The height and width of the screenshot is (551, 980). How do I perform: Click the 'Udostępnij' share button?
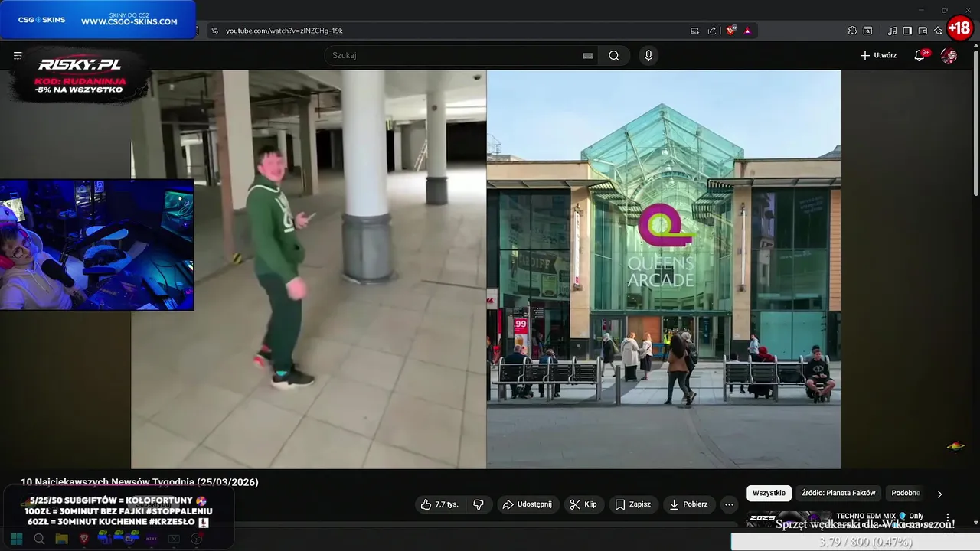527,504
